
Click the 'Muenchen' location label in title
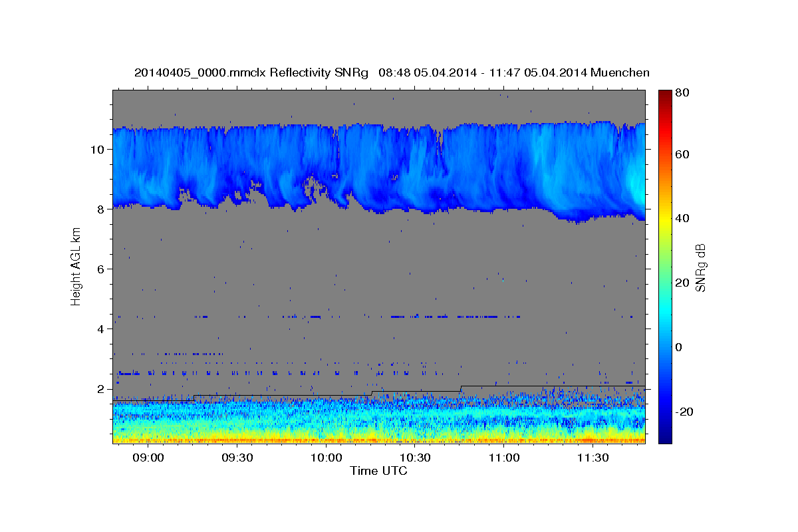[620, 72]
